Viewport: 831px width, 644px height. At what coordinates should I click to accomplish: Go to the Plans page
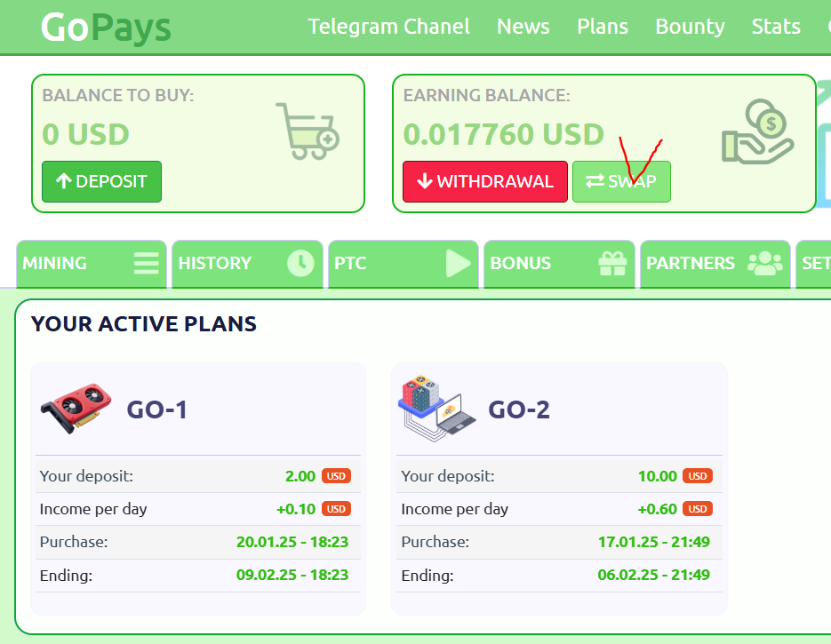point(602,27)
